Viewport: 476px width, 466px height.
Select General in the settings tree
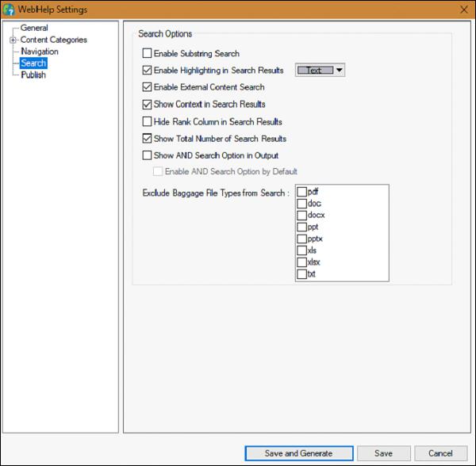tap(34, 29)
